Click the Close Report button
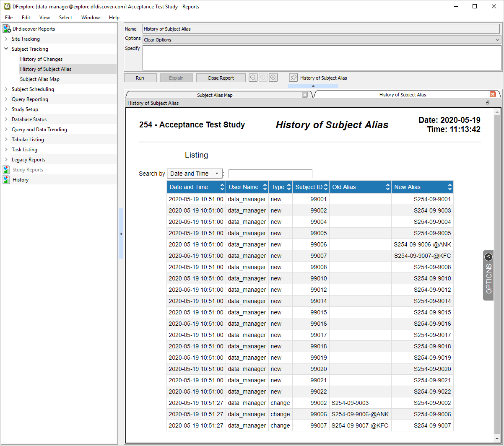The image size is (504, 446). [221, 78]
